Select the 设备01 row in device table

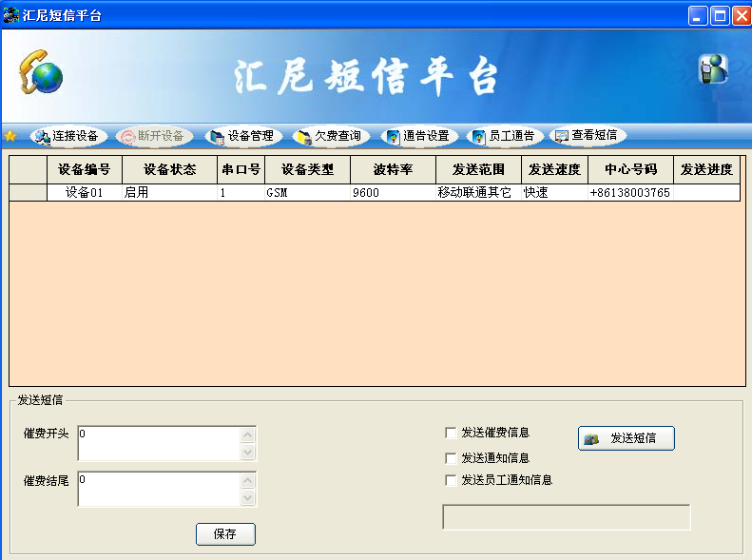coord(84,193)
